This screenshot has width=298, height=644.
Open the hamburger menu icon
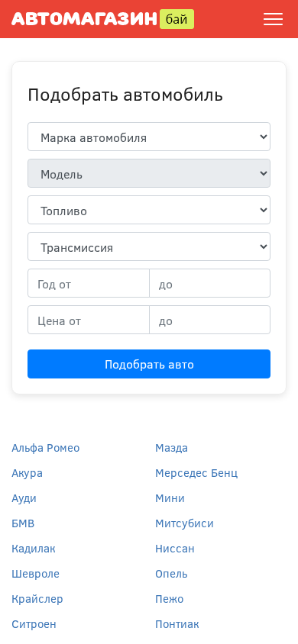pos(273,19)
